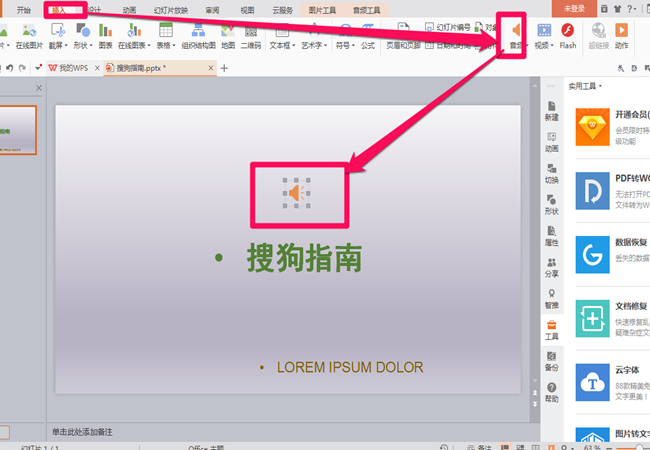Viewport: 650px width, 450px height.
Task: Expand the quick access toolbar dropdown arrow
Action: point(38,68)
